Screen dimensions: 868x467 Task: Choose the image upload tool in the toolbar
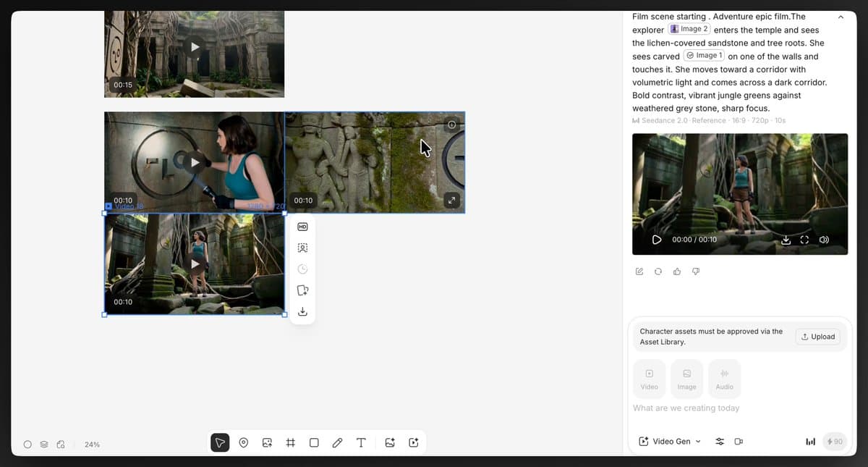coord(267,442)
